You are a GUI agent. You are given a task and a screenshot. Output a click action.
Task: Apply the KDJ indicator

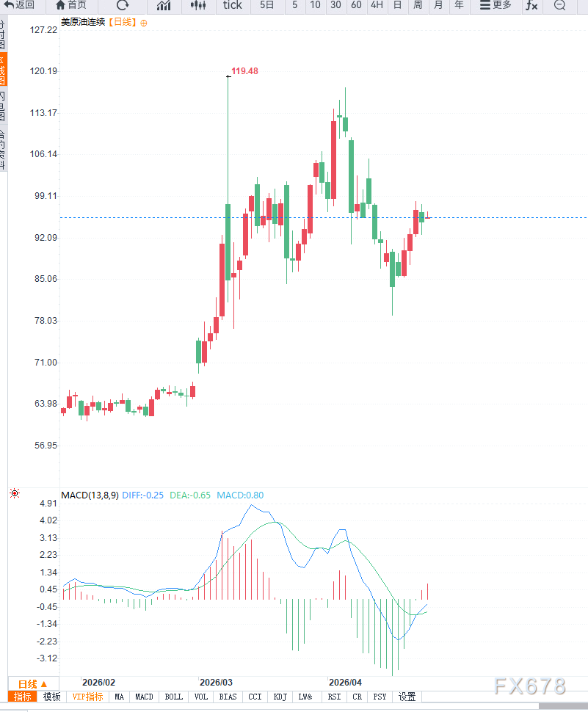pos(280,697)
